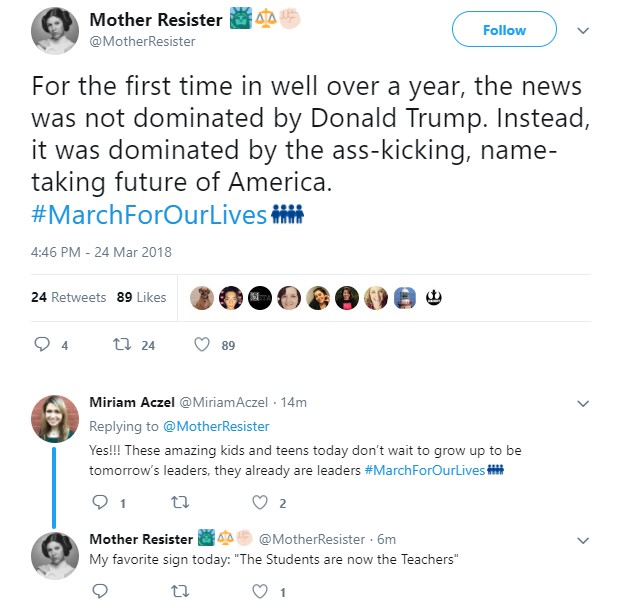Retweet the favorite sign reply tweet
Image resolution: width=619 pixels, height=608 pixels.
[x=181, y=591]
